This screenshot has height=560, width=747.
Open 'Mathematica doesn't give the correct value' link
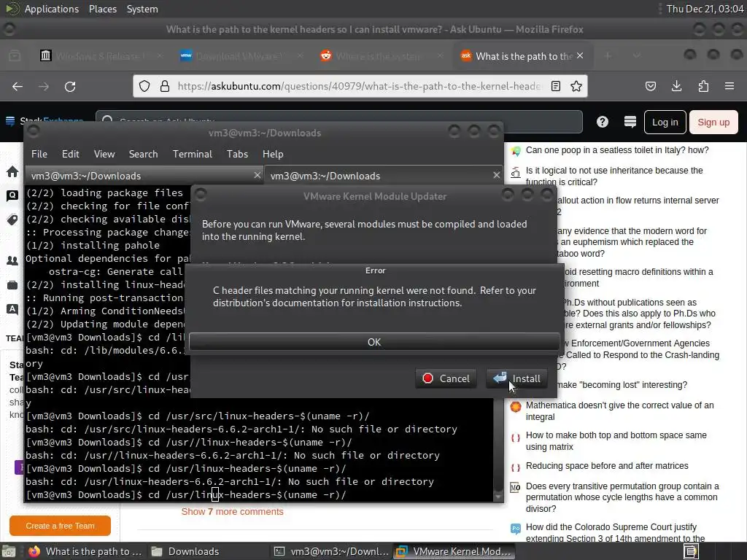619,411
